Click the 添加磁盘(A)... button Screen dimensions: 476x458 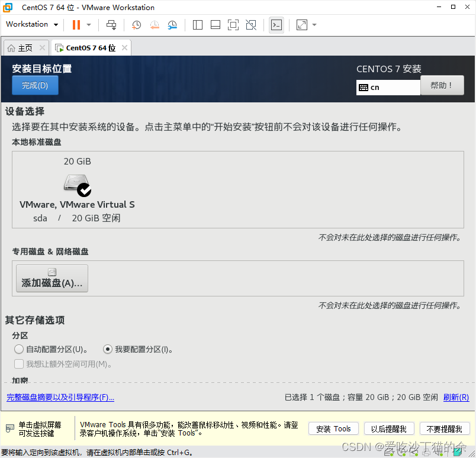[52, 278]
